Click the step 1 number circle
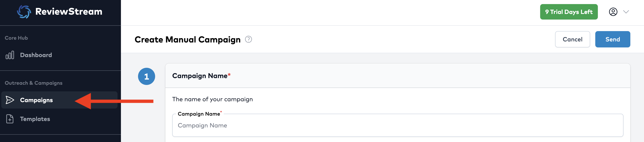Screen dimensions: 644x142 [x=147, y=76]
